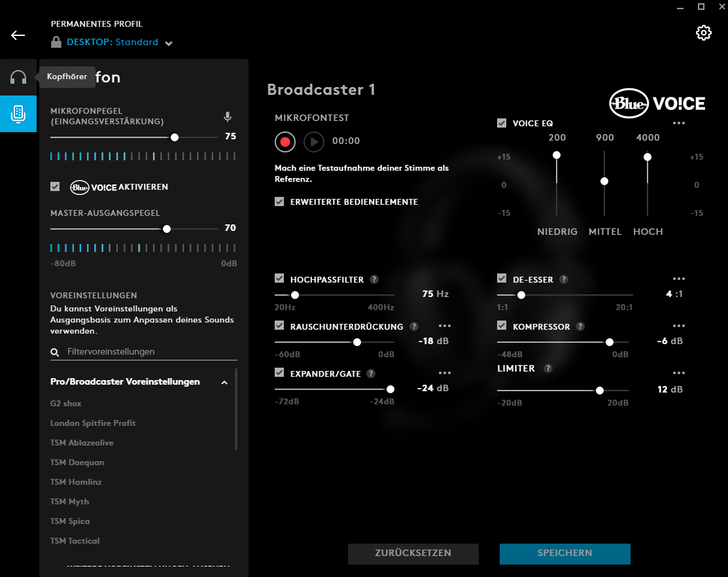Pick the TSM Myth preset

point(69,501)
